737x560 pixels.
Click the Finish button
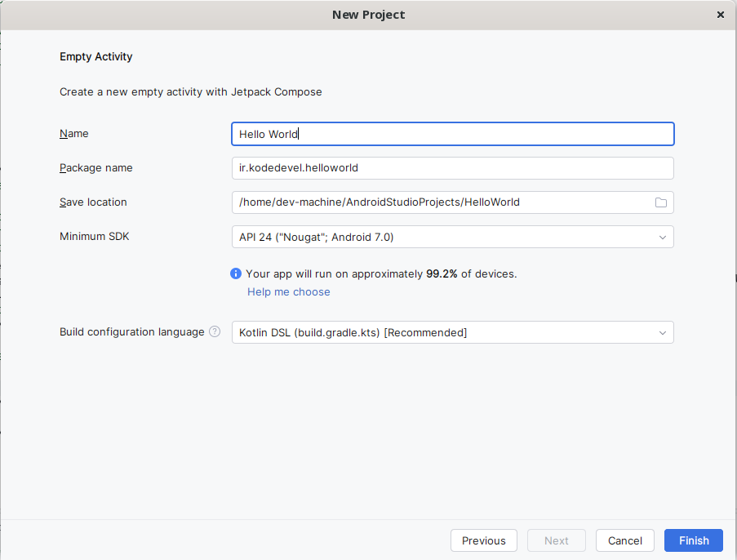[x=694, y=540]
